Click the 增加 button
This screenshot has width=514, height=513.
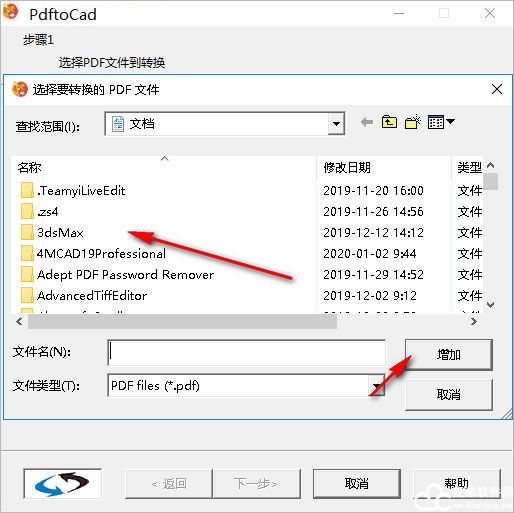click(449, 355)
